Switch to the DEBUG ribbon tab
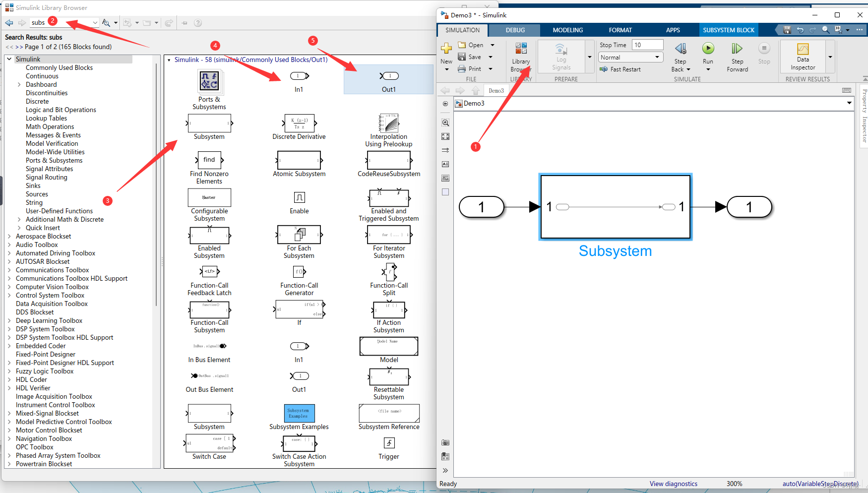 pyautogui.click(x=515, y=30)
